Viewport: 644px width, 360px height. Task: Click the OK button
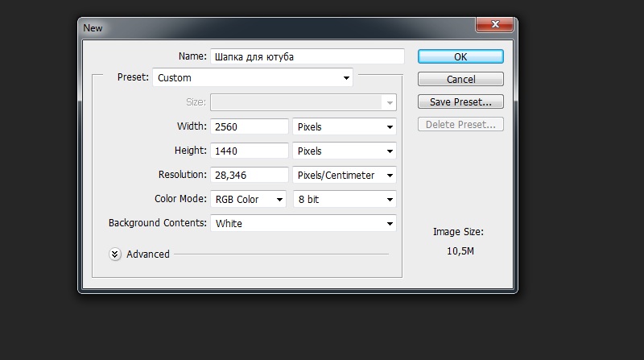[460, 56]
